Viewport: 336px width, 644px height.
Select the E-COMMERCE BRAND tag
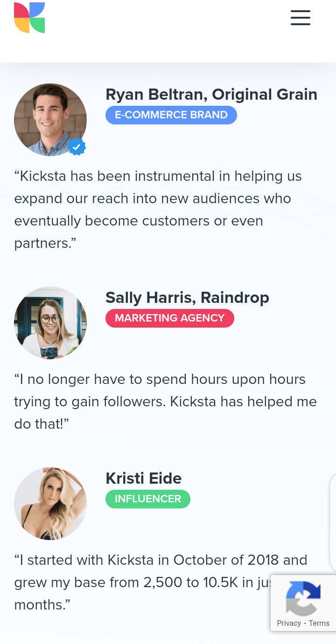(x=171, y=115)
